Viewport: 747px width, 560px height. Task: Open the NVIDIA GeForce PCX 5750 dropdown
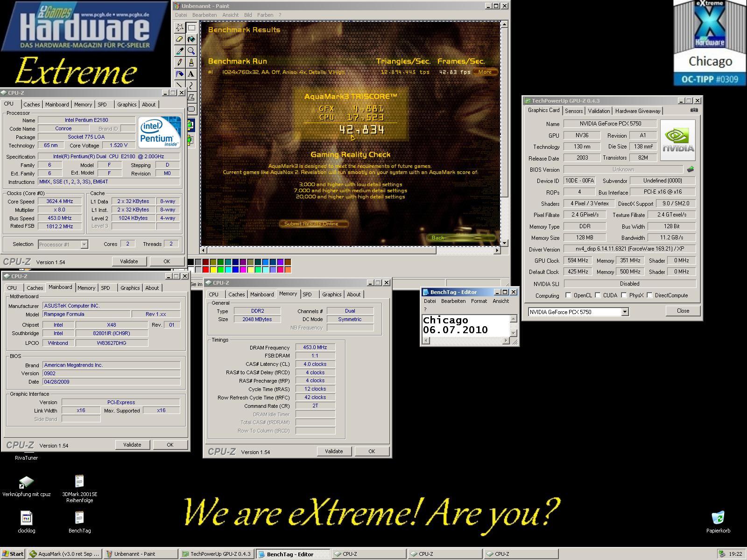tap(625, 312)
